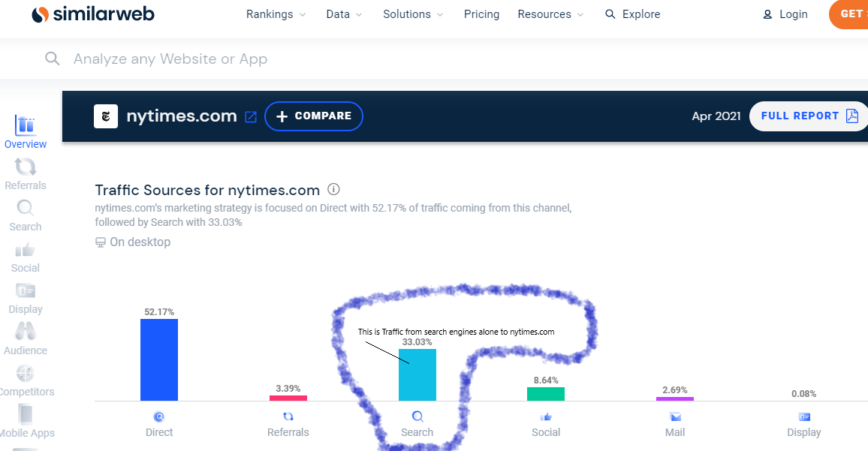
Task: Click the nytimes.com favicon
Action: click(106, 116)
